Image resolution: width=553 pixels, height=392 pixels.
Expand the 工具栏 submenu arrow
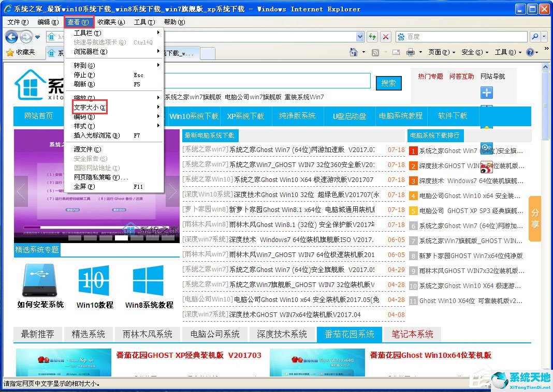158,32
